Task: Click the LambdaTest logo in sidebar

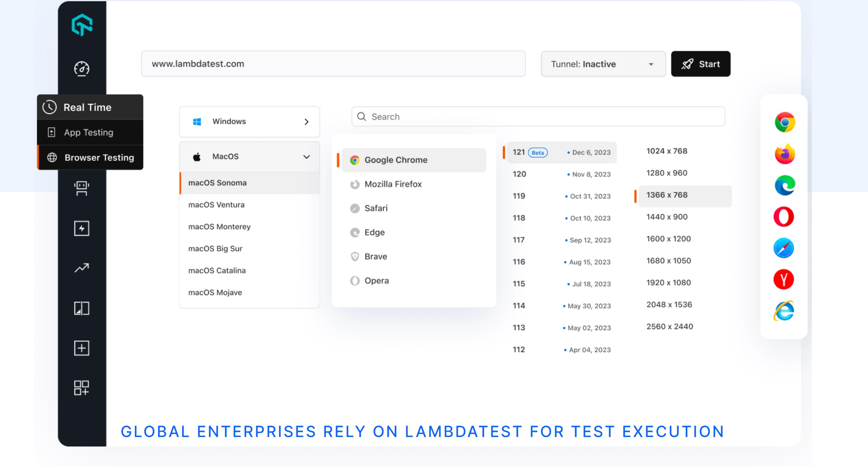Action: click(x=82, y=25)
